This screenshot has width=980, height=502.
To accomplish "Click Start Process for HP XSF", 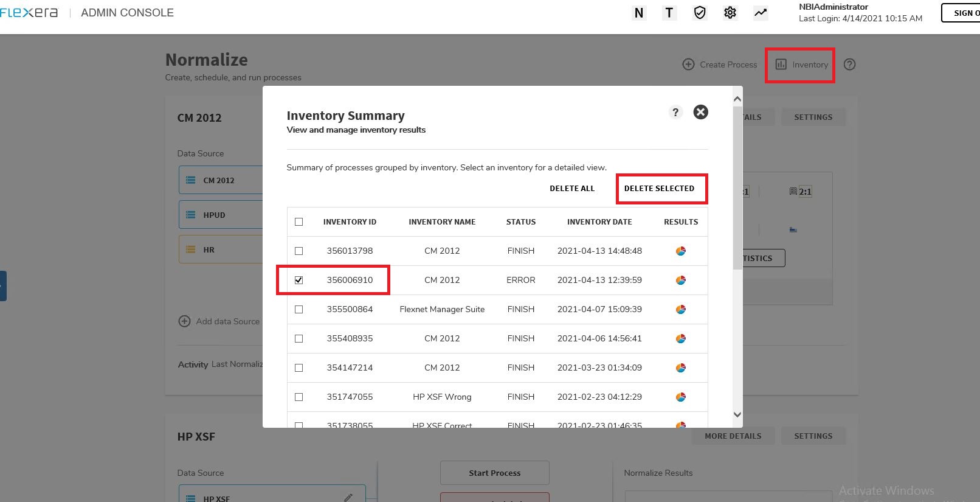I will 495,473.
